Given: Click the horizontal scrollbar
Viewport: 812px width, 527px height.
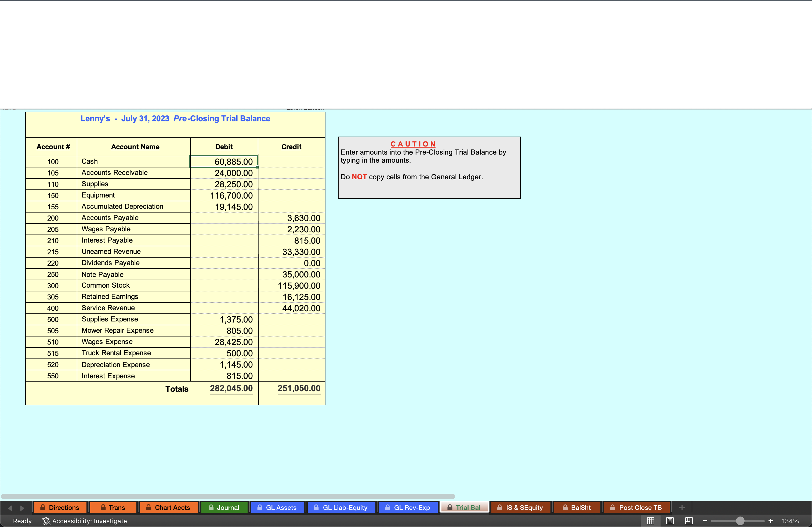Looking at the screenshot, I should coord(229,496).
